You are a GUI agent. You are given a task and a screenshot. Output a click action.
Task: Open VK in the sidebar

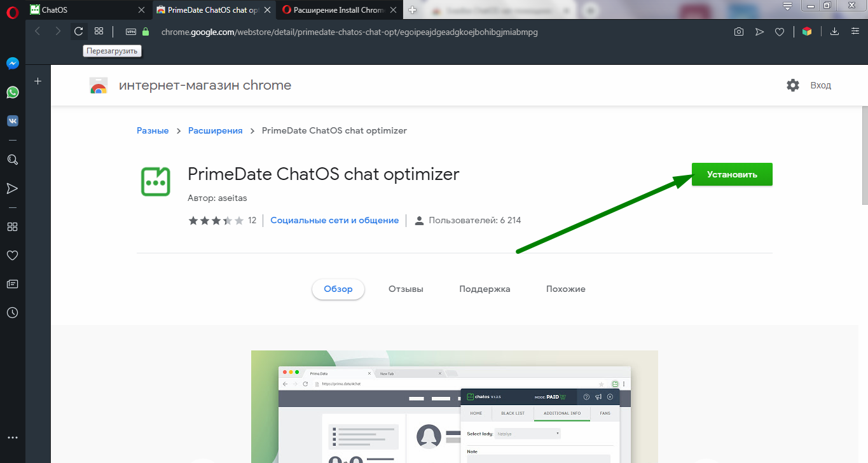(13, 121)
